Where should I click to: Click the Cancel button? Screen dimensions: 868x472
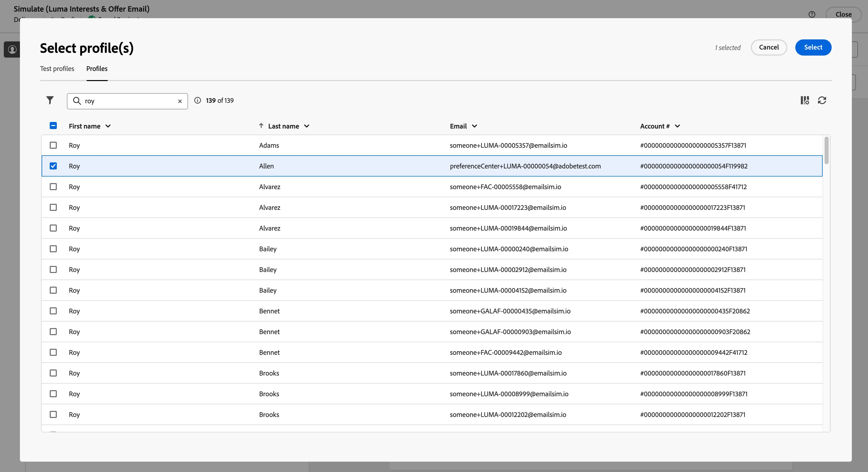pos(769,47)
